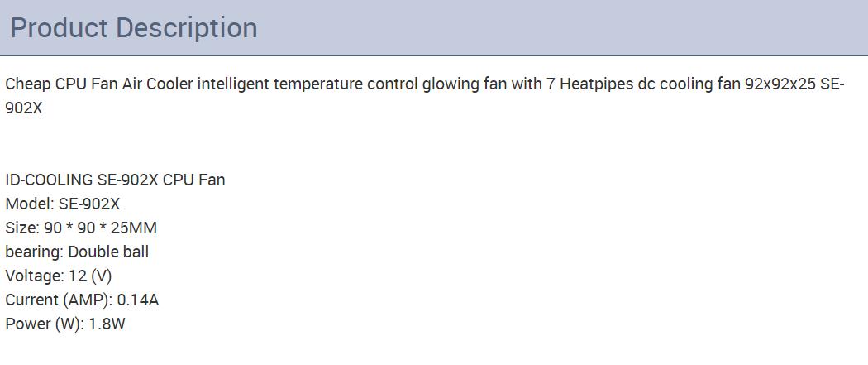The image size is (868, 365).
Task: Click the Product Description header bar
Action: coord(434,27)
